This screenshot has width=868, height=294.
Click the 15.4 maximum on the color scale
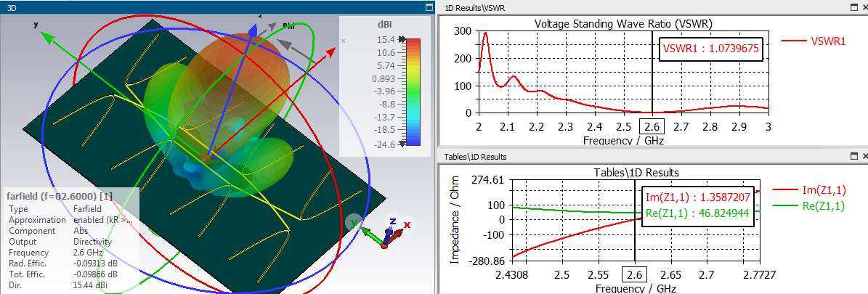pyautogui.click(x=386, y=40)
